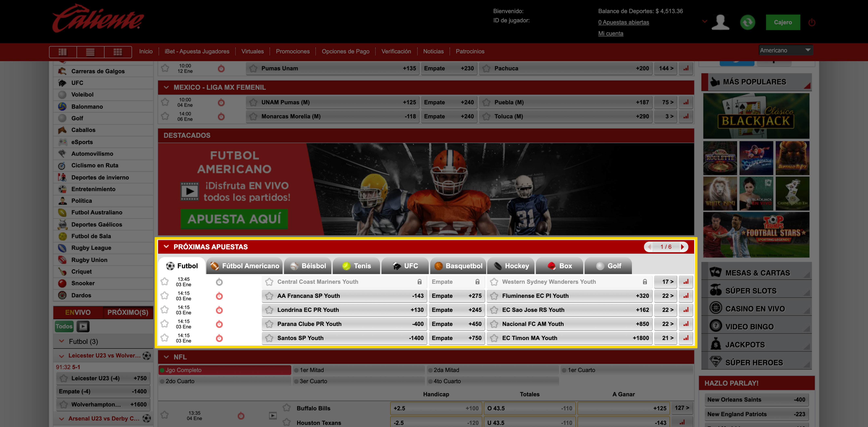The height and width of the screenshot is (427, 868).
Task: Open Rugby Union in the sports list
Action: [103, 260]
